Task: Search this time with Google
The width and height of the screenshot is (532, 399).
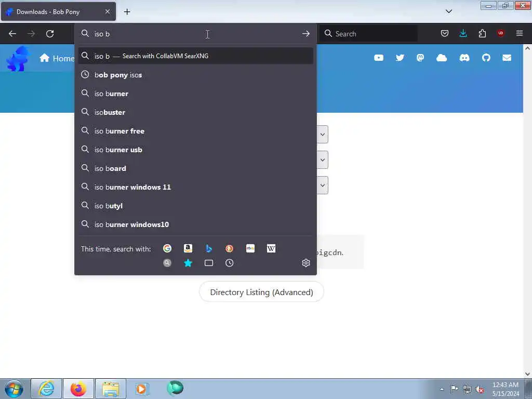Action: coord(167,248)
